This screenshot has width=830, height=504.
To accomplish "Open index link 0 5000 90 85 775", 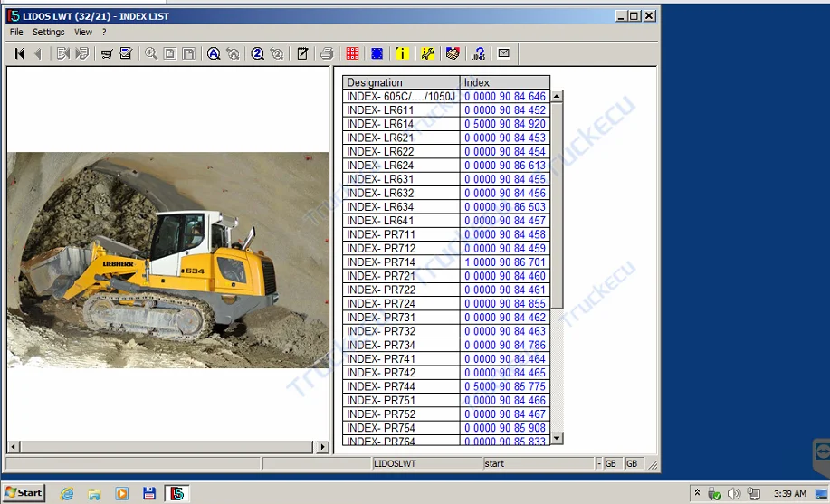I will [x=505, y=386].
